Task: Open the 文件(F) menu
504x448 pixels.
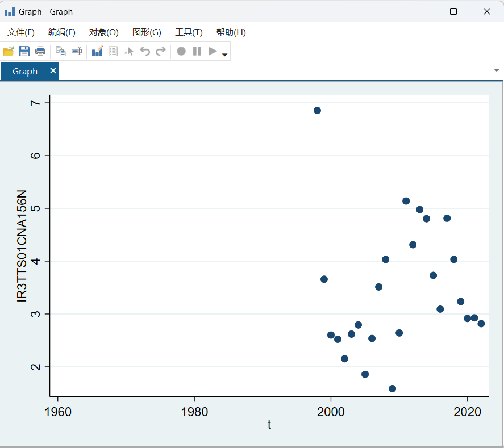Action: pos(21,32)
